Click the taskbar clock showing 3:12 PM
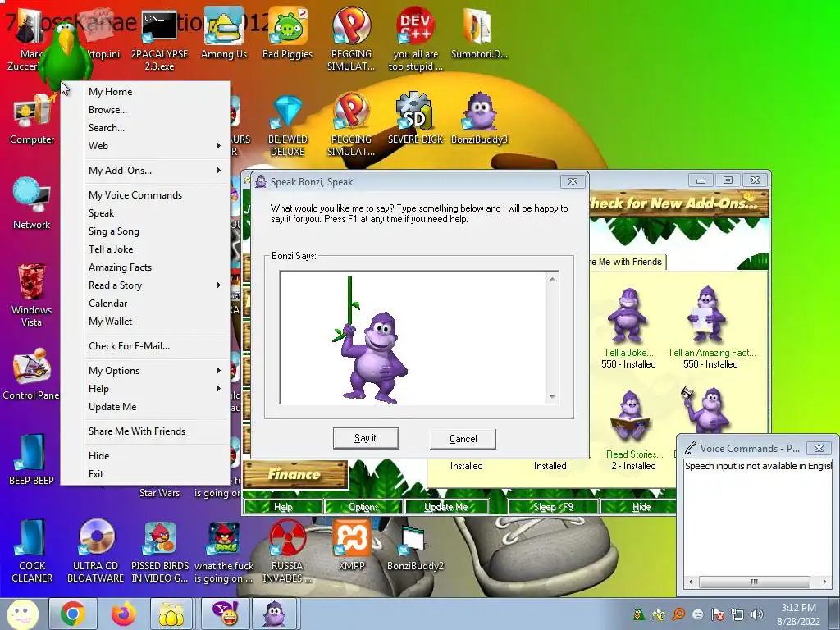The height and width of the screenshot is (630, 840). (798, 614)
